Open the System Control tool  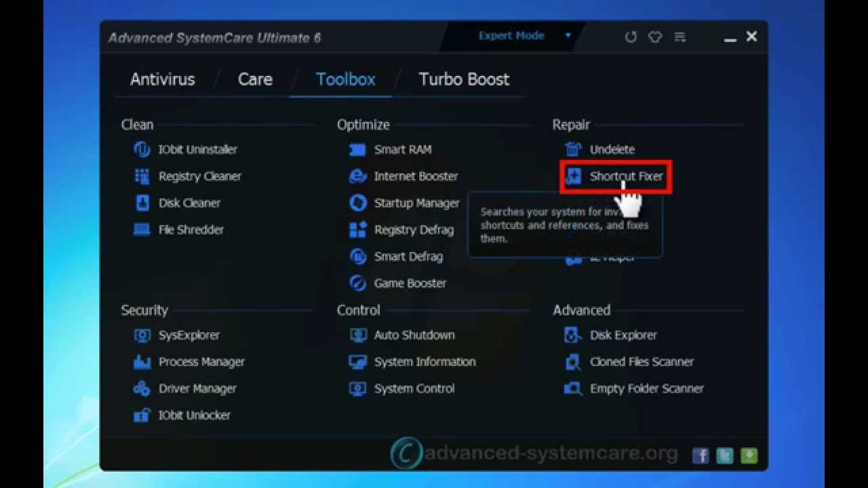[401, 388]
